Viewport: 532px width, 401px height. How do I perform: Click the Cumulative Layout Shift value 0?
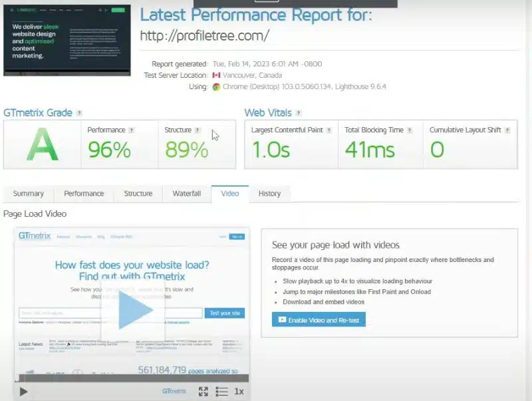(x=437, y=150)
